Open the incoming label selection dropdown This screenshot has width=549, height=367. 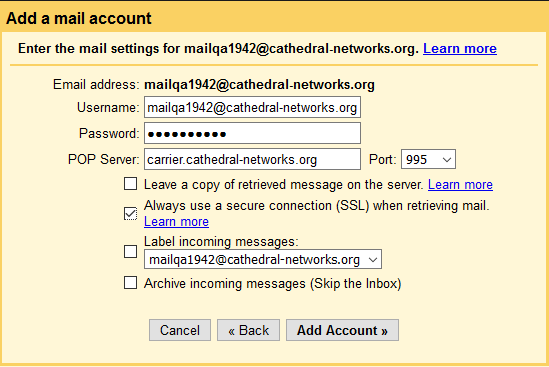(263, 259)
